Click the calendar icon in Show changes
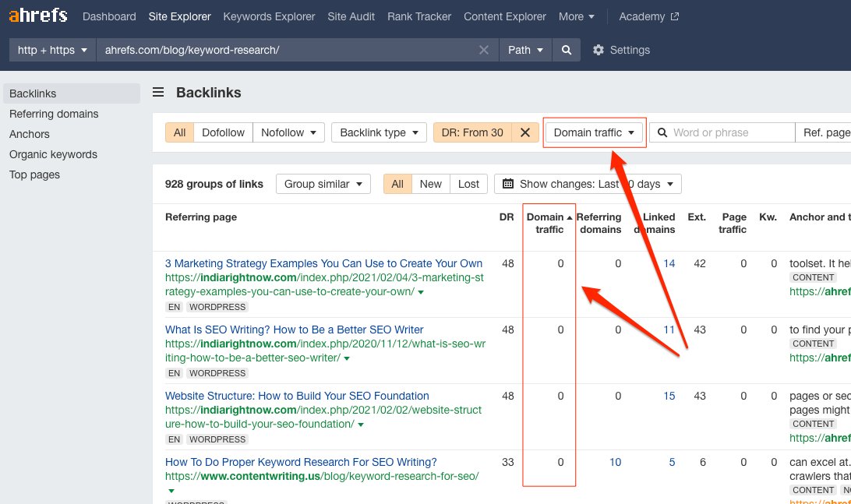Viewport: 851px width, 504px height. tap(508, 184)
